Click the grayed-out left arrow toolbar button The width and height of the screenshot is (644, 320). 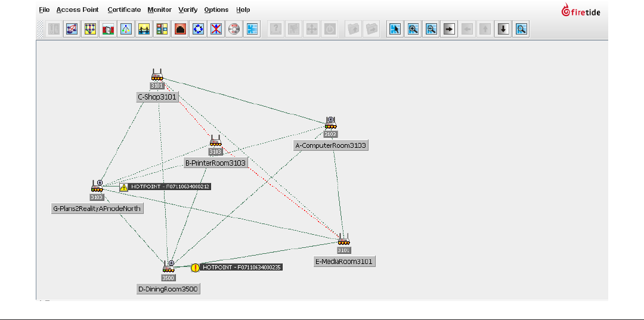point(467,29)
